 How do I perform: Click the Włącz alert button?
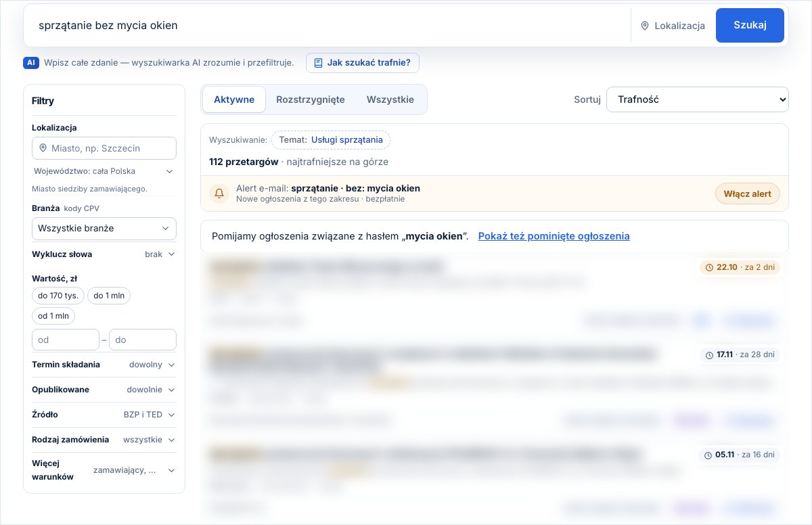[748, 193]
